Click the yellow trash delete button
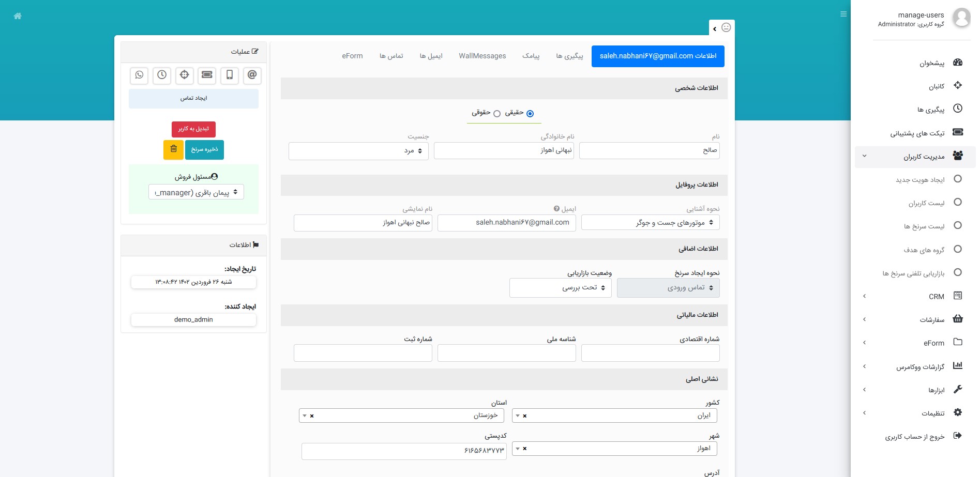This screenshot has width=980, height=477. click(x=173, y=149)
